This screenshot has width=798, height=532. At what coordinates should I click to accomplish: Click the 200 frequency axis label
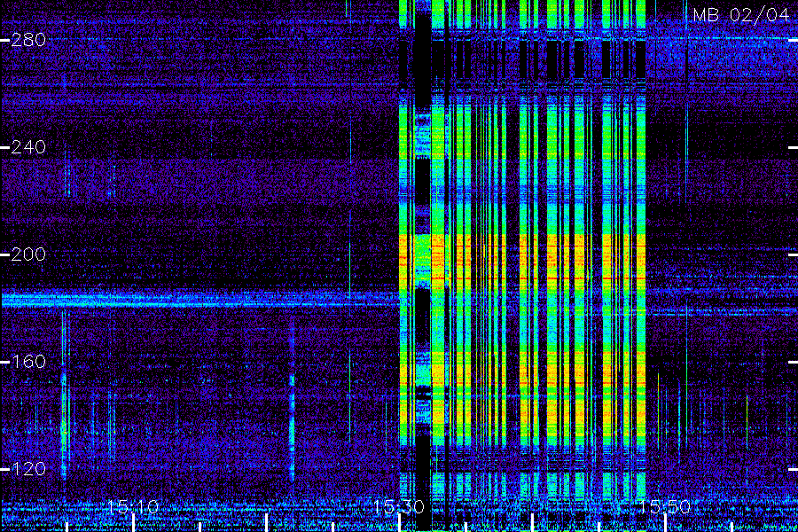click(x=28, y=254)
